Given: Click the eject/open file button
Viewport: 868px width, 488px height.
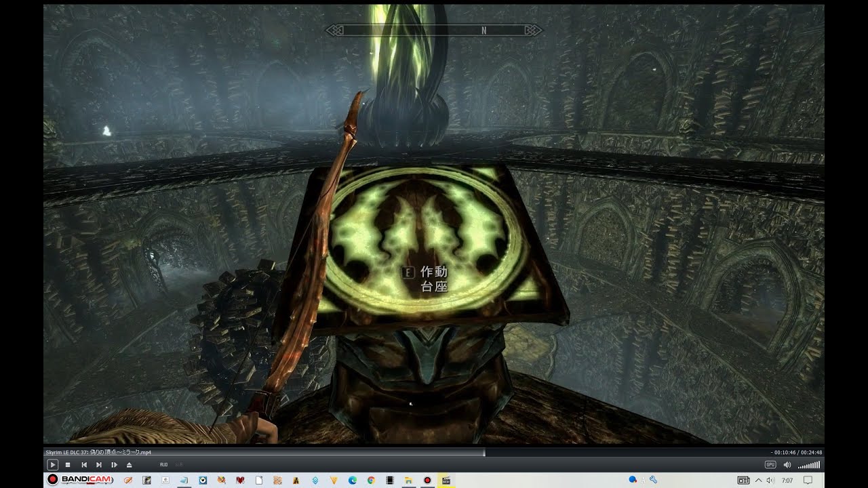Looking at the screenshot, I should (130, 464).
